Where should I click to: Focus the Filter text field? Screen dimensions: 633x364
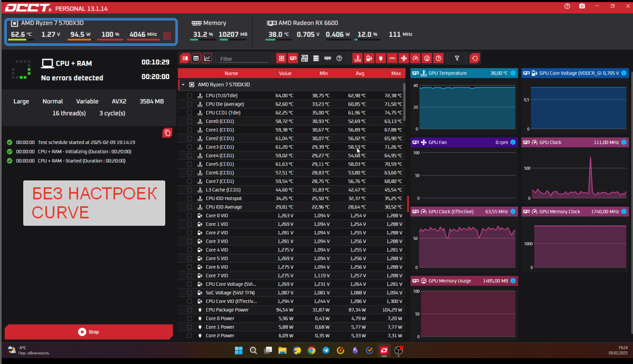[243, 59]
